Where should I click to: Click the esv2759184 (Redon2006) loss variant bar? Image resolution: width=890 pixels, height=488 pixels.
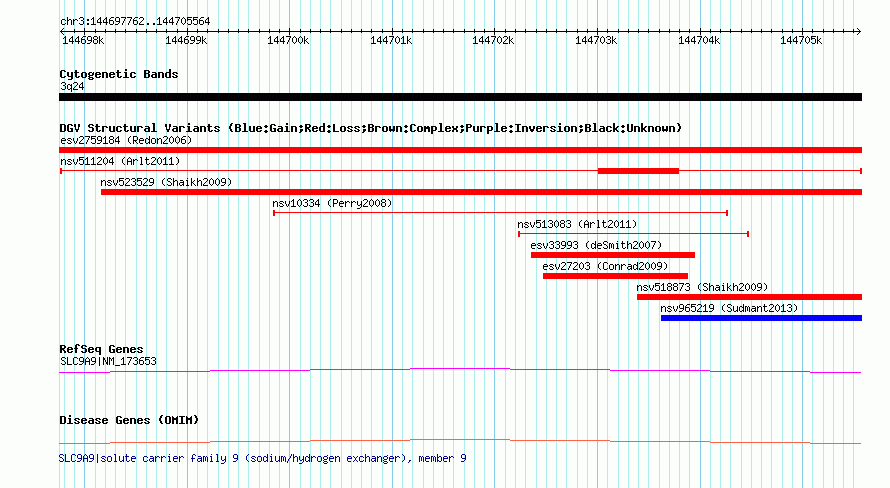tap(460, 150)
